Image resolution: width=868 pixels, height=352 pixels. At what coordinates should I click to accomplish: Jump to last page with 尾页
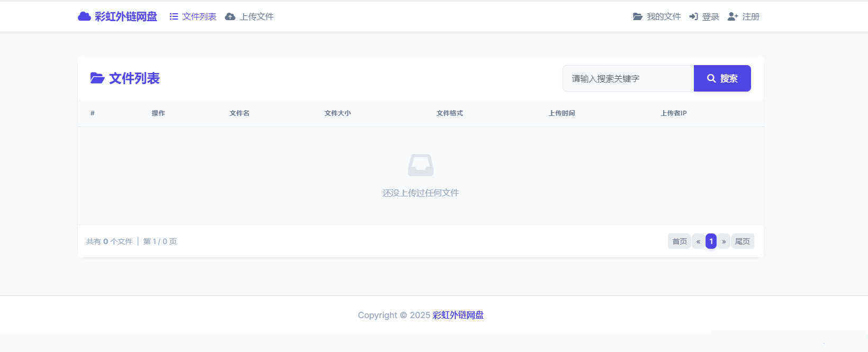click(x=743, y=241)
